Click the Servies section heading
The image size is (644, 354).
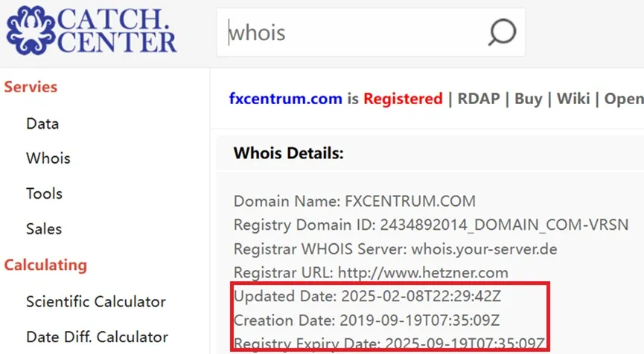point(31,87)
